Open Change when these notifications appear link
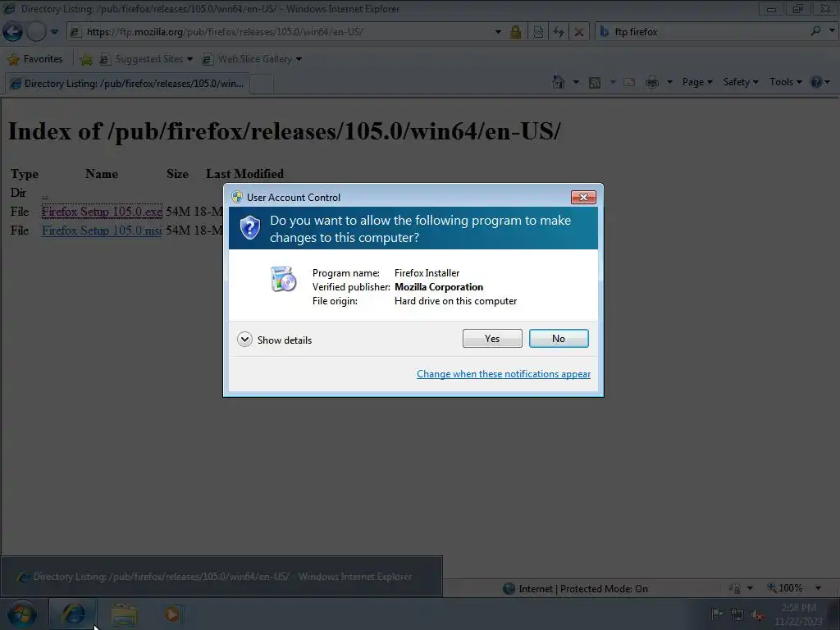 coord(503,374)
